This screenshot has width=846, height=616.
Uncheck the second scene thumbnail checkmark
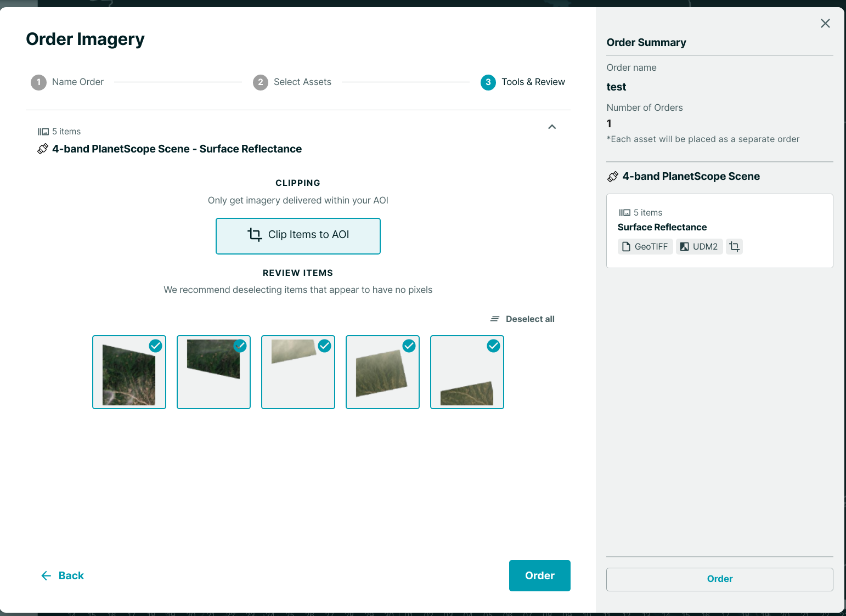tap(240, 346)
